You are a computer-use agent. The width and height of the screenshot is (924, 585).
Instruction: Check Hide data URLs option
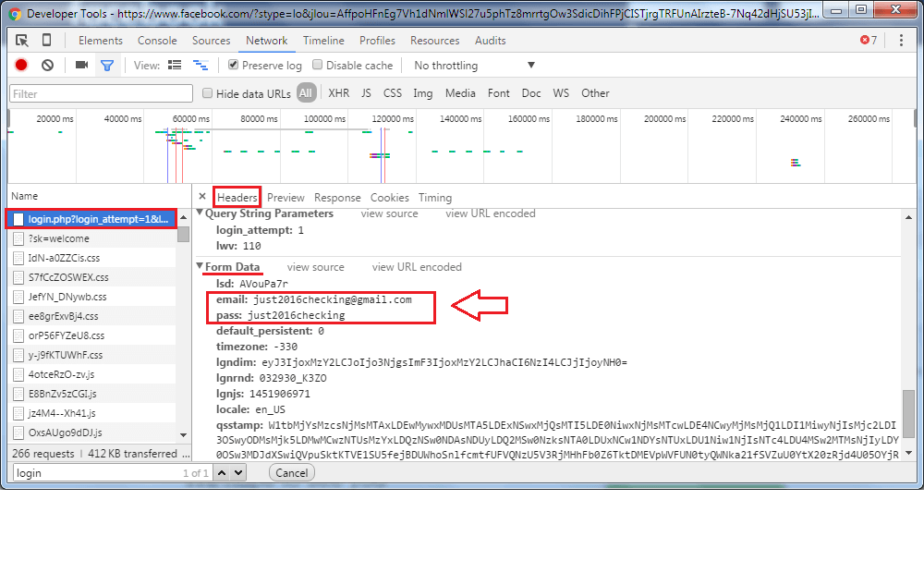pyautogui.click(x=207, y=92)
